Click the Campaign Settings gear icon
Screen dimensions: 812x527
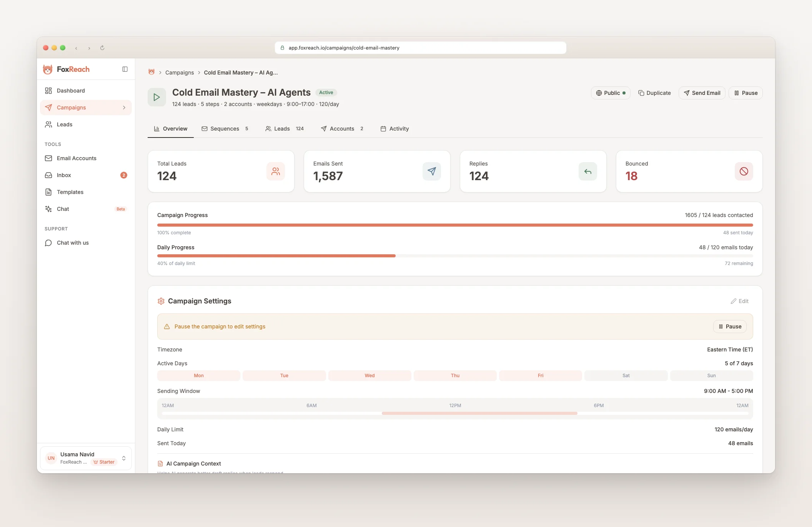click(x=161, y=301)
